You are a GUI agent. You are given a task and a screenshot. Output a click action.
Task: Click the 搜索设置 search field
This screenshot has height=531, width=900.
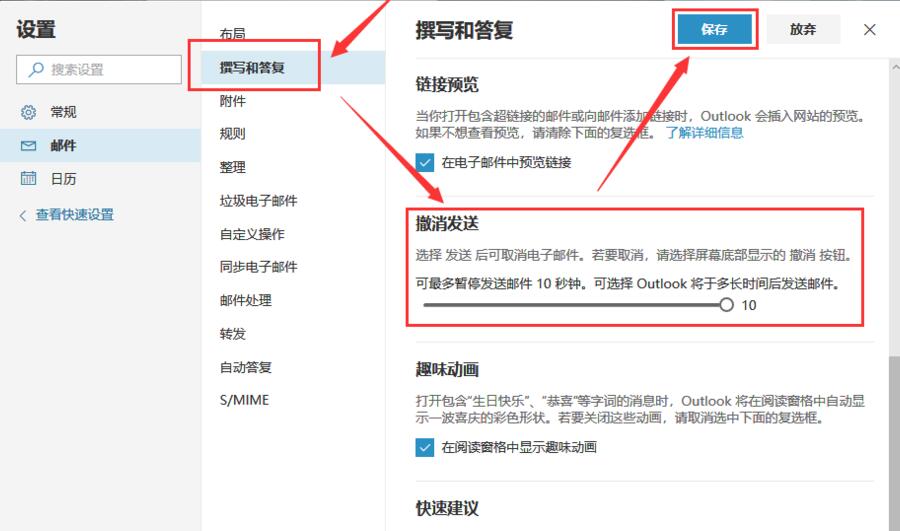[99, 69]
